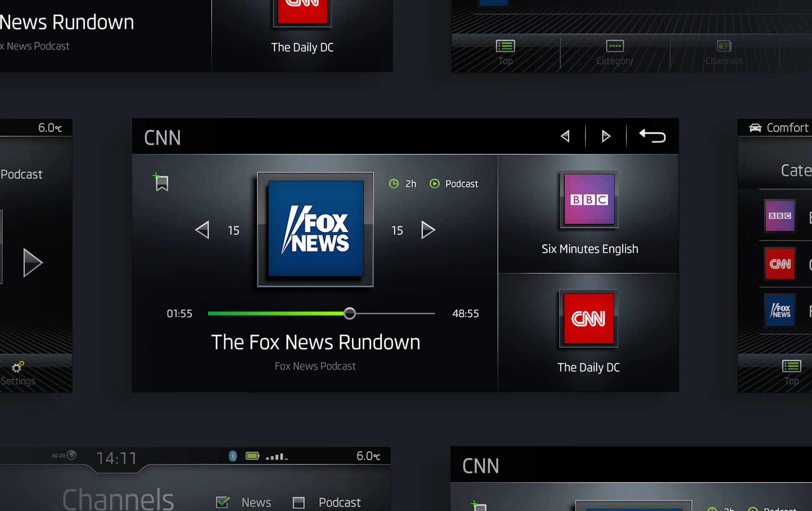The height and width of the screenshot is (511, 812).
Task: Click the 14:11 clock display
Action: point(117,458)
